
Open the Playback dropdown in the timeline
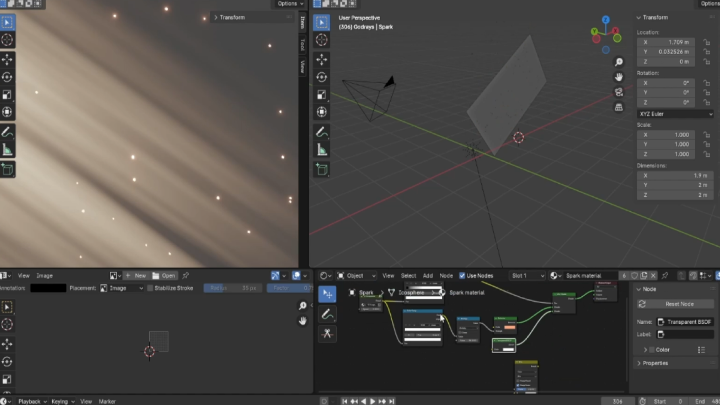tap(32, 401)
